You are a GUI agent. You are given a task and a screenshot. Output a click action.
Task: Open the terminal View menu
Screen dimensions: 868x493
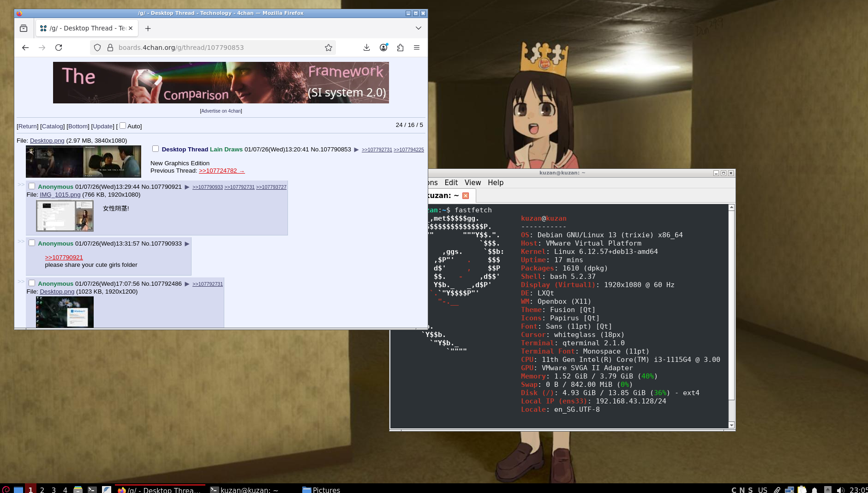tap(473, 183)
